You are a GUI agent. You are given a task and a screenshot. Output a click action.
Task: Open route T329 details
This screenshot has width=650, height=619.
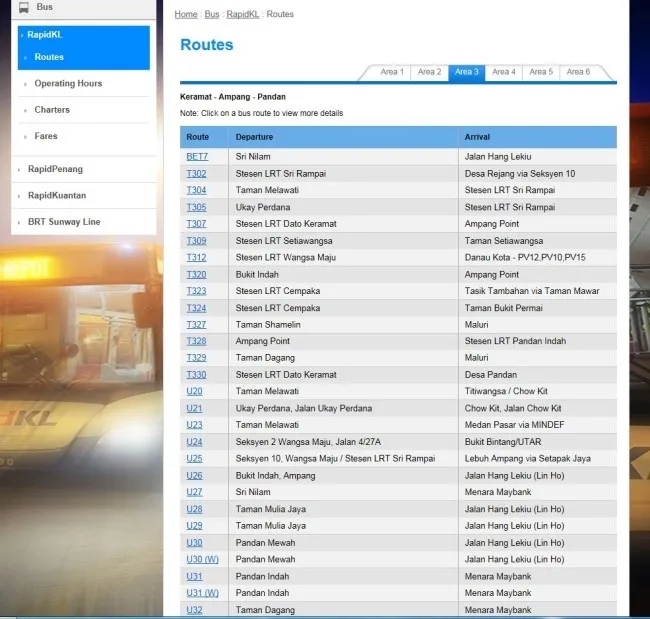pyautogui.click(x=196, y=358)
